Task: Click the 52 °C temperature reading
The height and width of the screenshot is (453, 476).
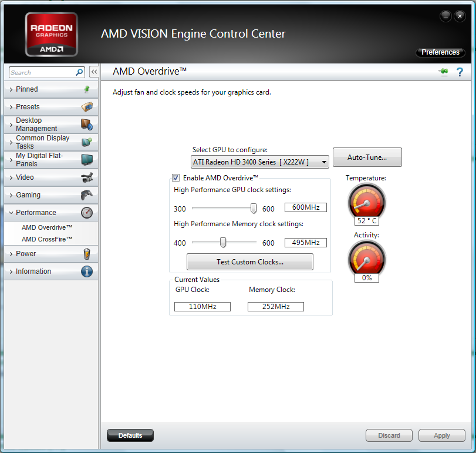Action: (x=367, y=221)
